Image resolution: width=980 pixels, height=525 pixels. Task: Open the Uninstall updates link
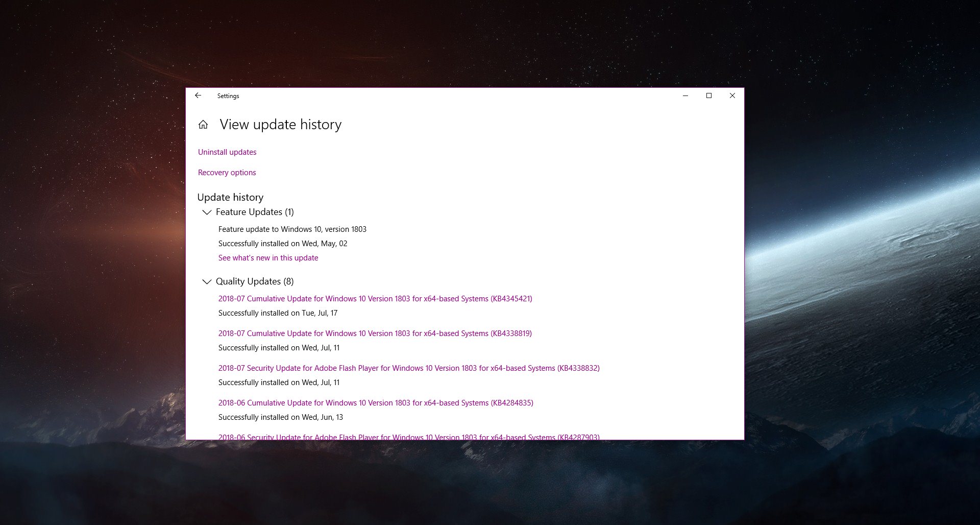click(227, 152)
